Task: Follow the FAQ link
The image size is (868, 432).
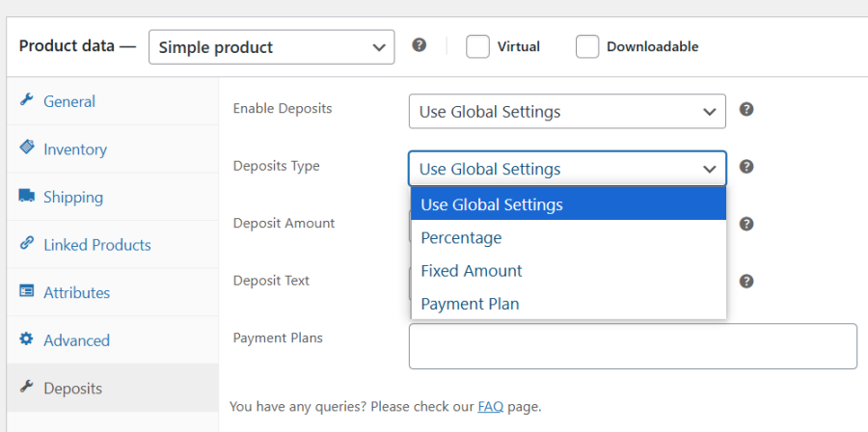Action: 490,406
